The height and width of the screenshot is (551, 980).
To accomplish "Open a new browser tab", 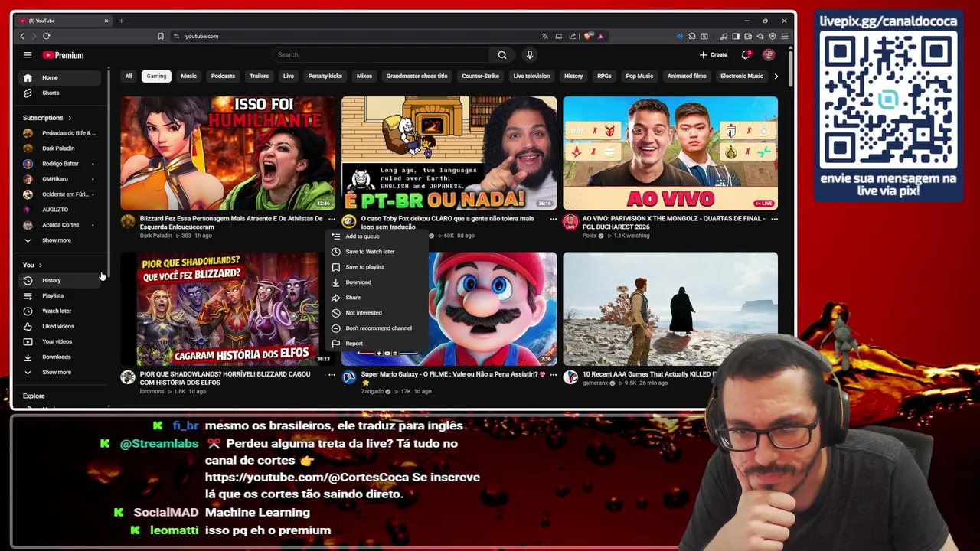I will tap(121, 21).
